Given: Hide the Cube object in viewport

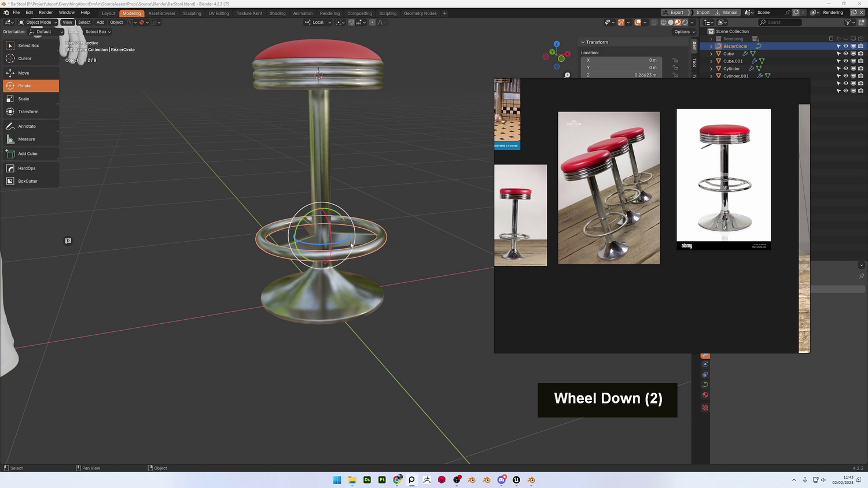Looking at the screenshot, I should (845, 54).
